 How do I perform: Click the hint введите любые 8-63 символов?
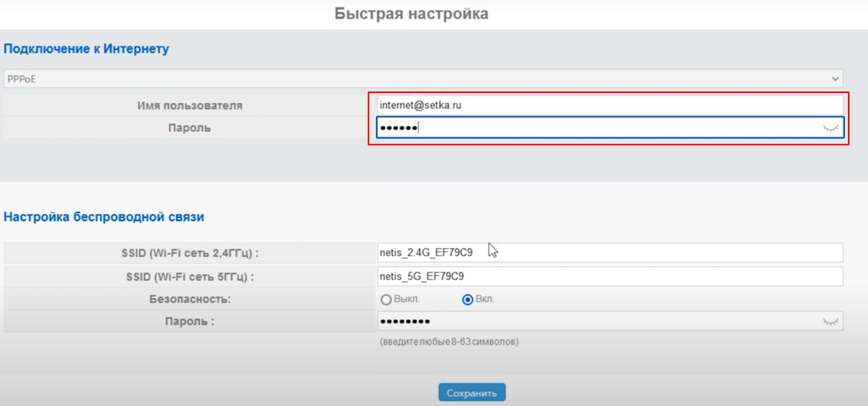449,342
